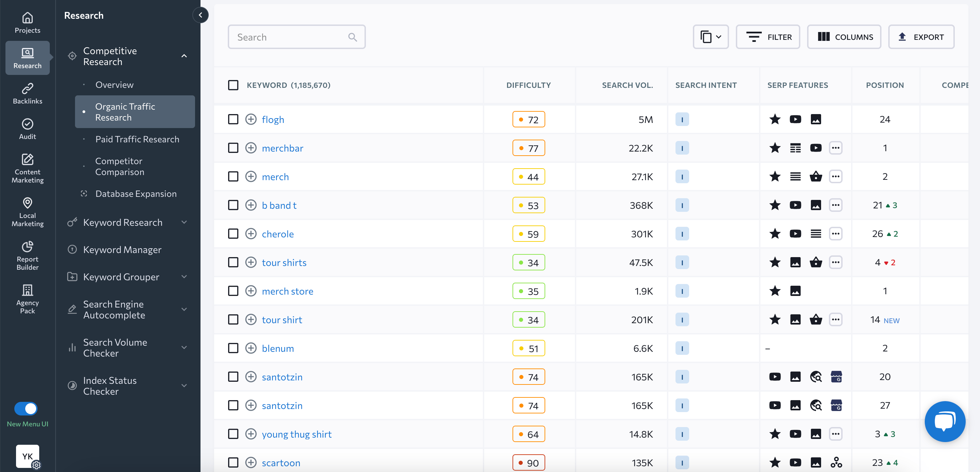
Task: Open the Local Marketing section
Action: [27, 212]
